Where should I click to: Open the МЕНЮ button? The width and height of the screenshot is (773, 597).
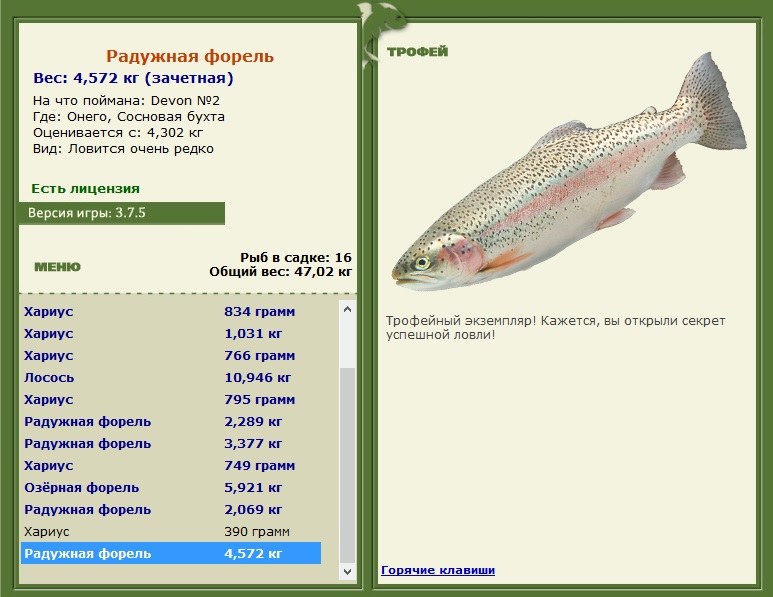(x=57, y=267)
